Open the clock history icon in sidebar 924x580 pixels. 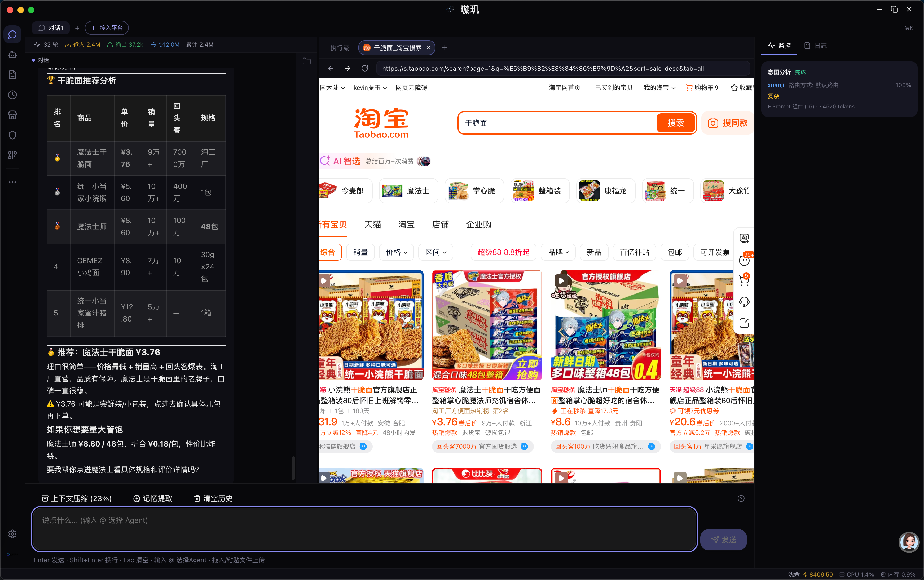point(12,95)
